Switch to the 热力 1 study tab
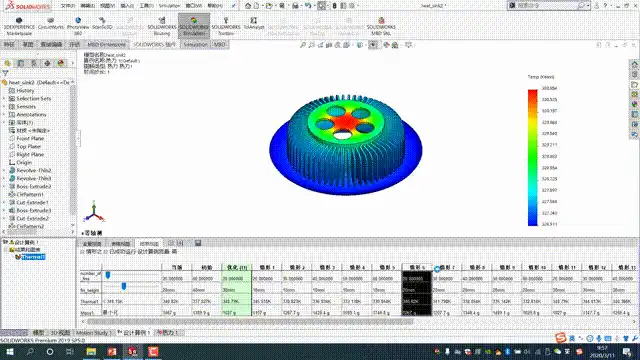Viewport: 640px width, 360px height. [x=168, y=333]
